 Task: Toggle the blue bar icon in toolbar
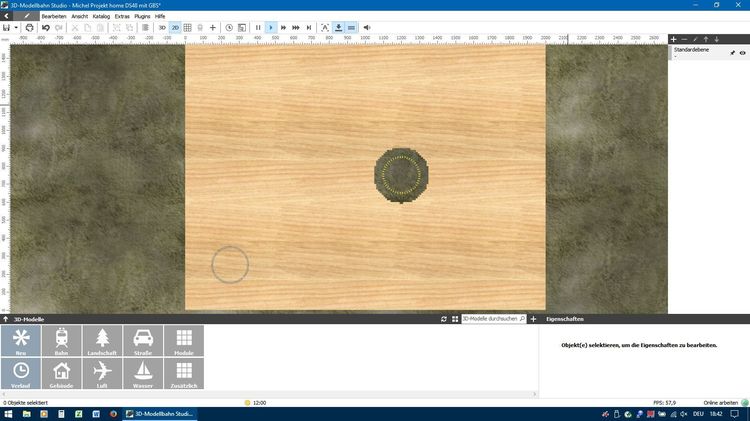pyautogui.click(x=352, y=28)
